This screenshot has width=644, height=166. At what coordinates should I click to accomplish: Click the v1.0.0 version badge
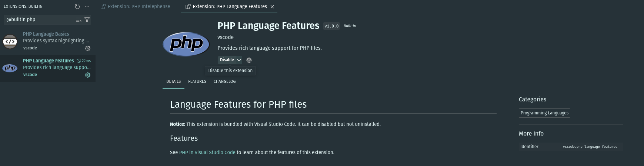click(x=331, y=26)
